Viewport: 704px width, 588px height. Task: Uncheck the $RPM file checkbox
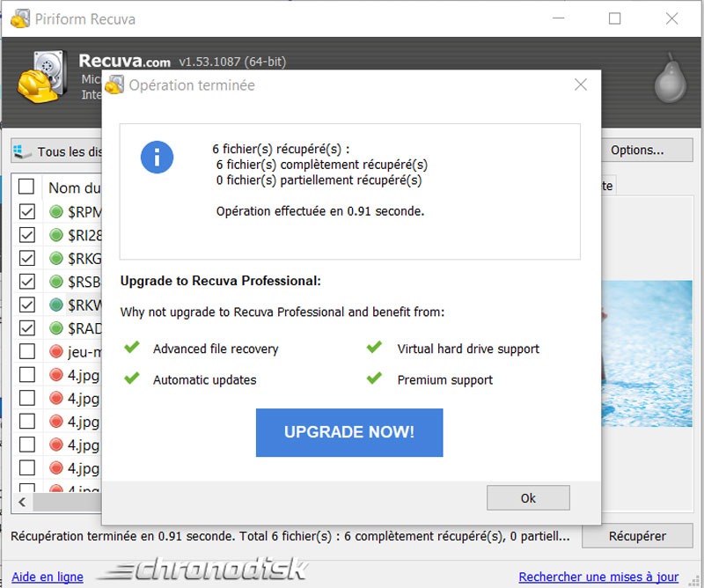click(26, 211)
